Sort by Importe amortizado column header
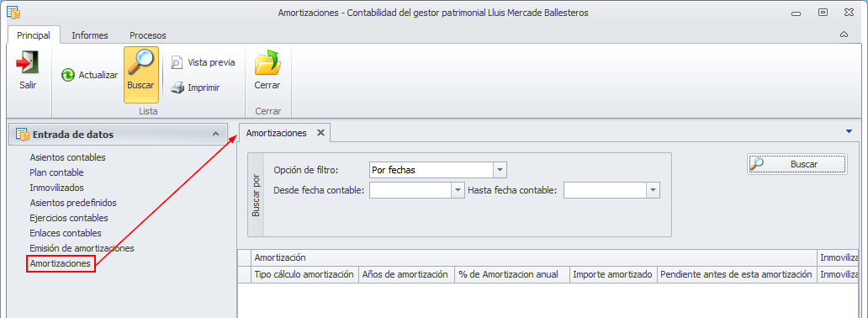 tap(613, 274)
